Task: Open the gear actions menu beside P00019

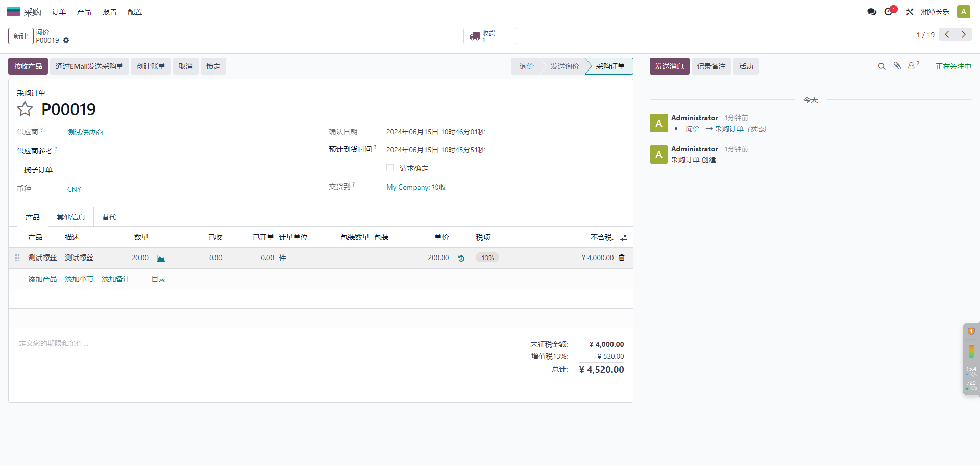Action: click(x=66, y=41)
